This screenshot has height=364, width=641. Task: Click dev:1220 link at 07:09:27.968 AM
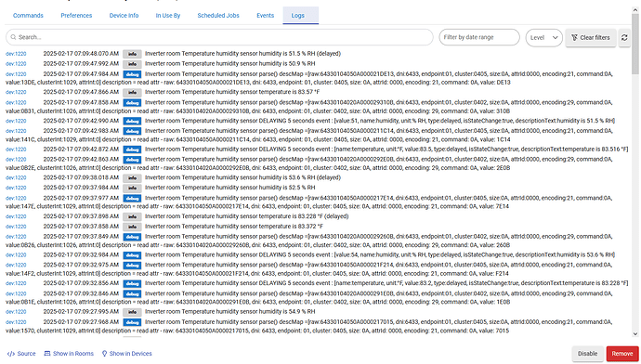(x=16, y=322)
